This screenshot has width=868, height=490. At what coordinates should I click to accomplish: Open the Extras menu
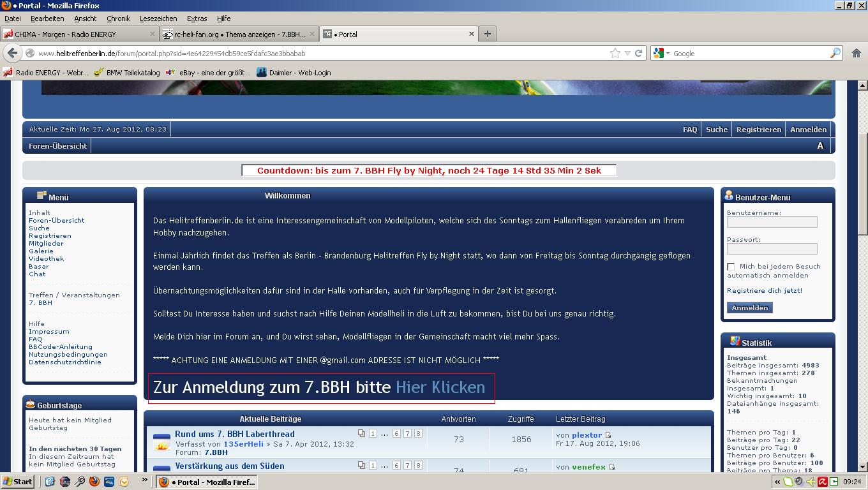pyautogui.click(x=197, y=19)
